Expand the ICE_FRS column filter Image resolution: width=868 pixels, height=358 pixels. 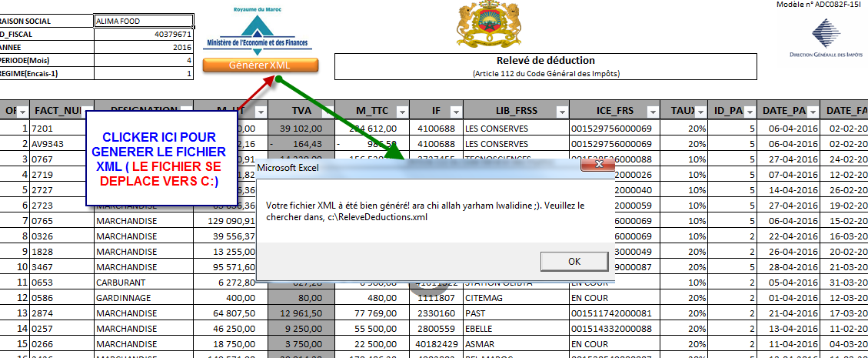pyautogui.click(x=652, y=110)
